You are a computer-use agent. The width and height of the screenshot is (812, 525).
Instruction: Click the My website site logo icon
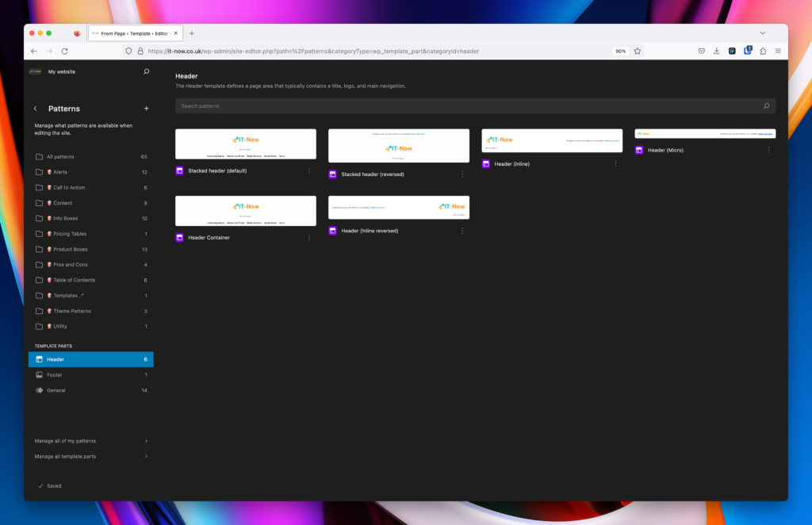36,71
